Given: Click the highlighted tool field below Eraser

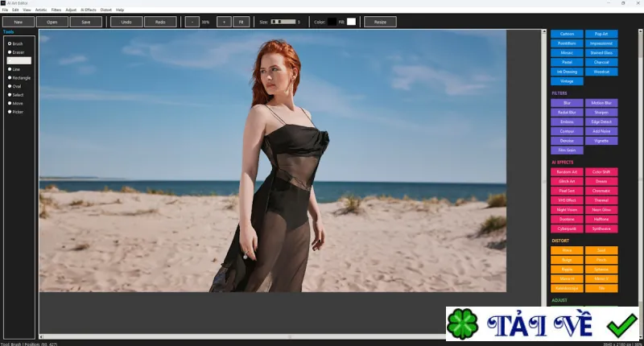Looking at the screenshot, I should pos(19,60).
